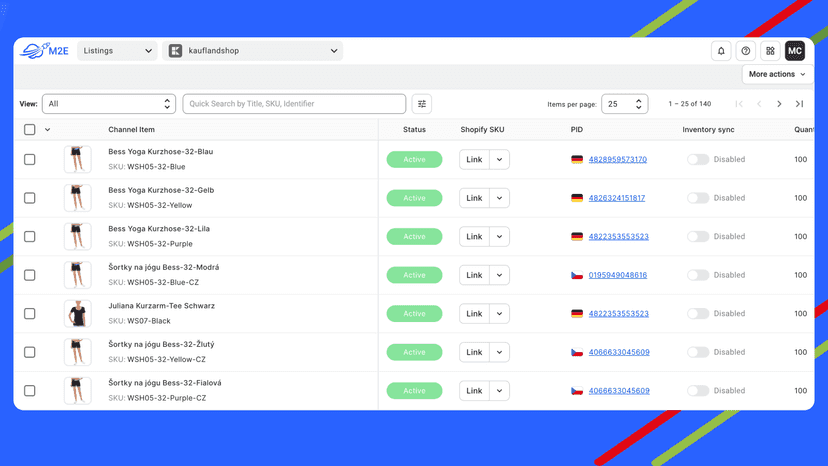Select checkbox for Juliana Kurzarm-Tee Schwarz

point(30,314)
